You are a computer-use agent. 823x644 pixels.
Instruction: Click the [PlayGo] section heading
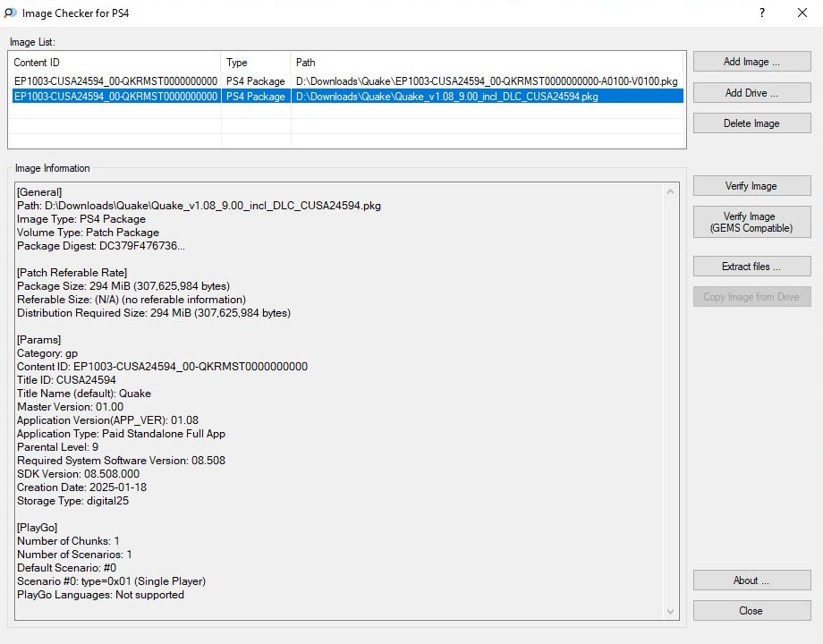(38, 528)
